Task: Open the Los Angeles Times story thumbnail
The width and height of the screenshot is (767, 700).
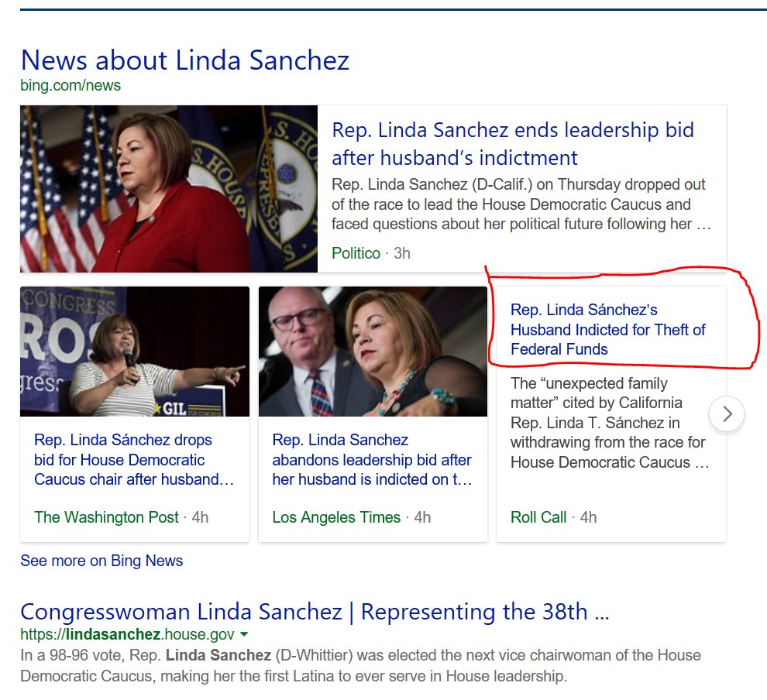Action: [x=373, y=352]
